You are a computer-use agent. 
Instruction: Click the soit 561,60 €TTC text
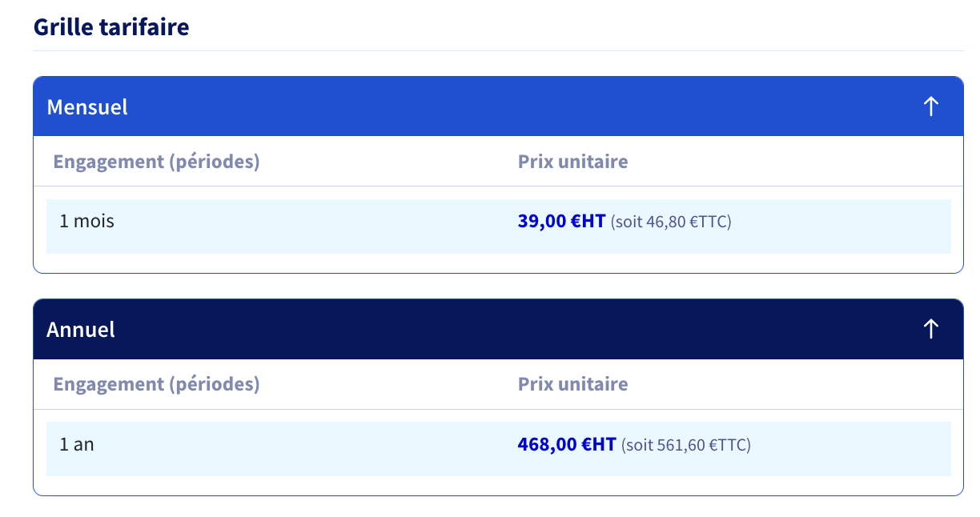(x=686, y=444)
